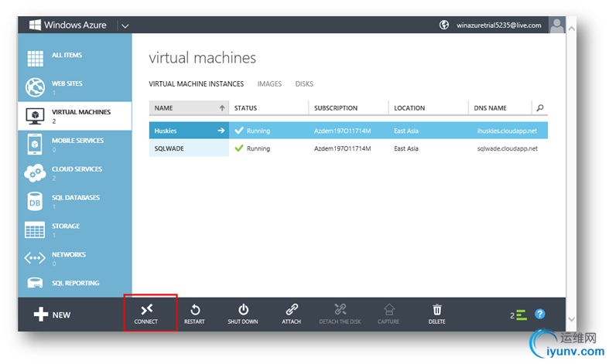The height and width of the screenshot is (364, 609).
Task: Open Mobile Services section
Action: tap(74, 145)
